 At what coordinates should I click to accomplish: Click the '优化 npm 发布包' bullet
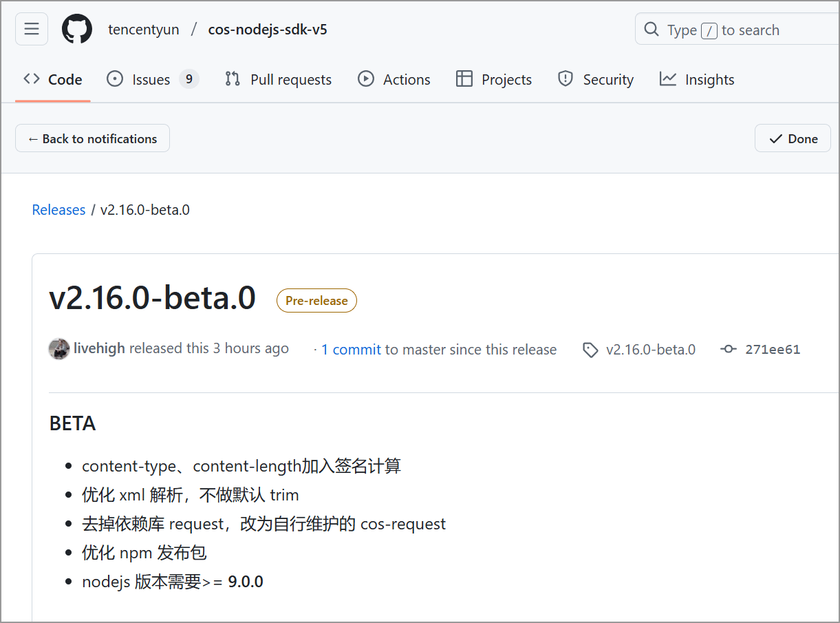(x=144, y=553)
